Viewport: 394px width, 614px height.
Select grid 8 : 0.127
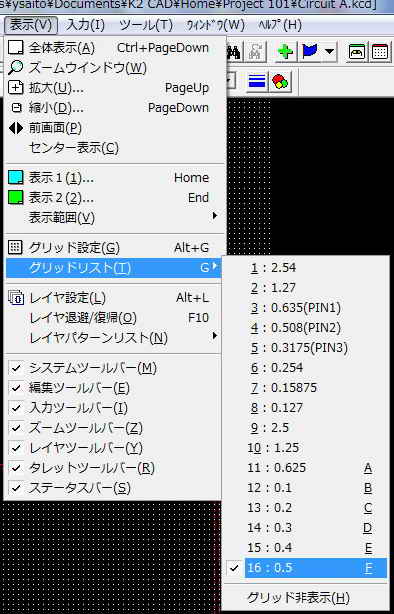click(306, 408)
